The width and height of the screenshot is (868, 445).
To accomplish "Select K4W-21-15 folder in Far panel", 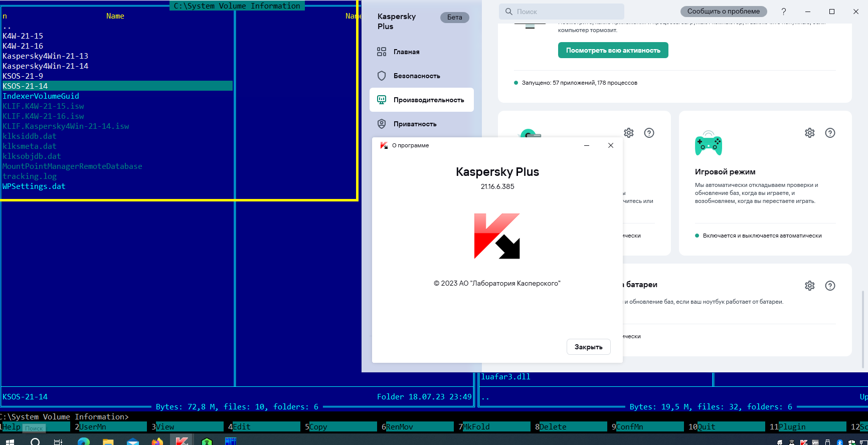I will click(23, 36).
